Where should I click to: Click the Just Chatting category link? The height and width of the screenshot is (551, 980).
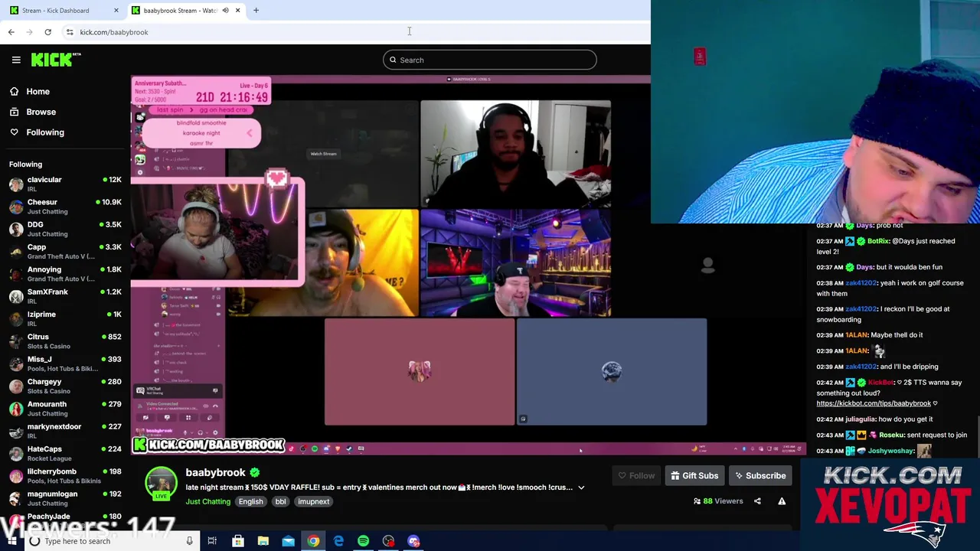pos(207,501)
